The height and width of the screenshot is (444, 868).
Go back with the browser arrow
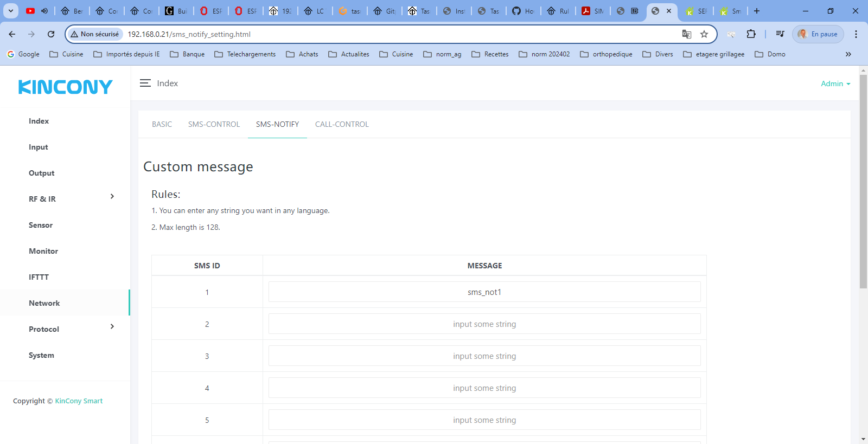12,34
